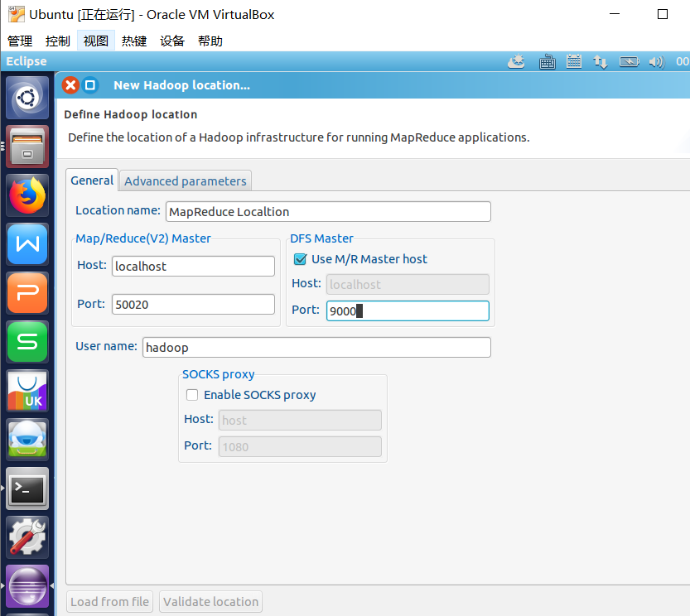Switch to Eclipse in the launcher
The image size is (690, 616).
pyautogui.click(x=27, y=586)
